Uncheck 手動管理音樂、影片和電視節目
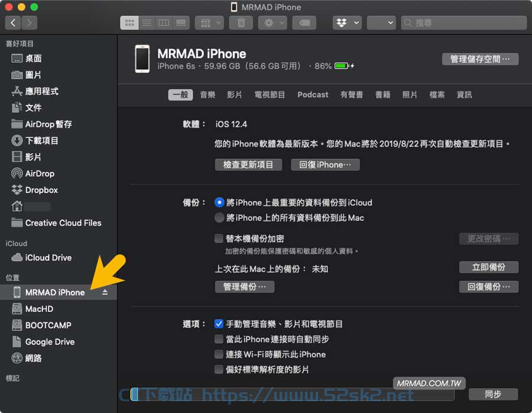The width and height of the screenshot is (532, 413). [219, 324]
